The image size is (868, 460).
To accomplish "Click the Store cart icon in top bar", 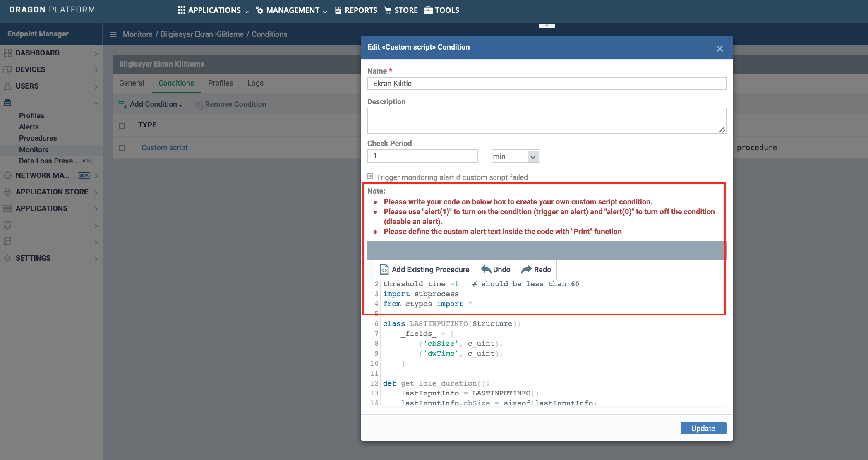I will [x=388, y=10].
